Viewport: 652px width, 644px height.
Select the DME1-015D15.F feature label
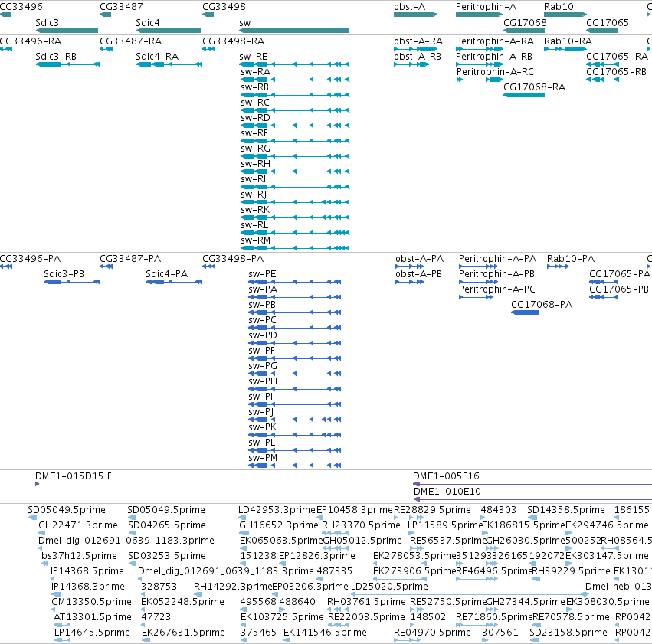point(74,476)
